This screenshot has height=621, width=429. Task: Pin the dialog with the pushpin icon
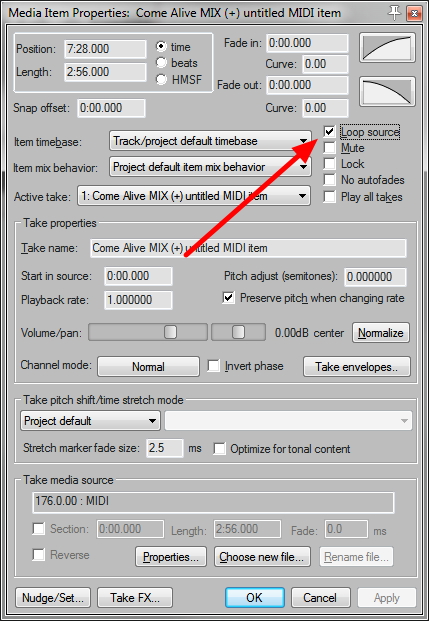pos(394,13)
